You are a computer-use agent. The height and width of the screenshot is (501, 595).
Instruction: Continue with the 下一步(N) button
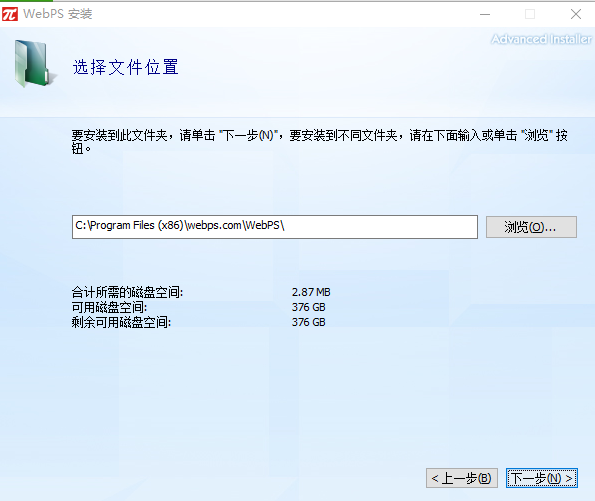[x=541, y=478]
